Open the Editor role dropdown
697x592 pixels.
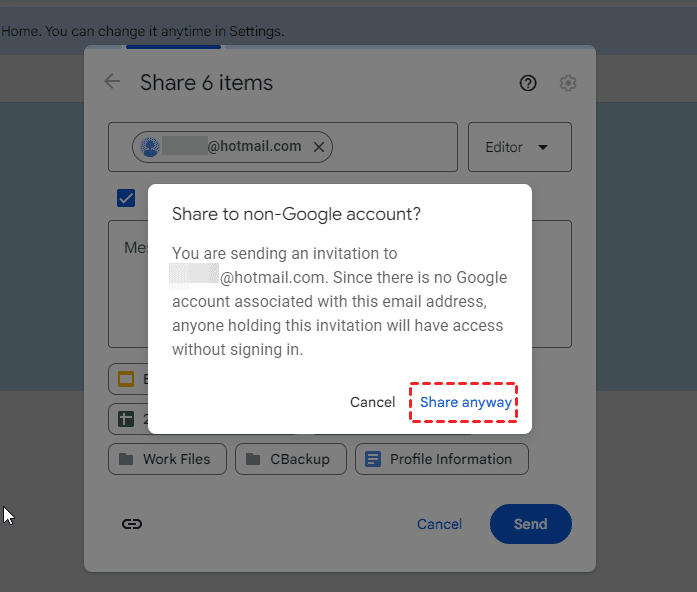point(519,147)
